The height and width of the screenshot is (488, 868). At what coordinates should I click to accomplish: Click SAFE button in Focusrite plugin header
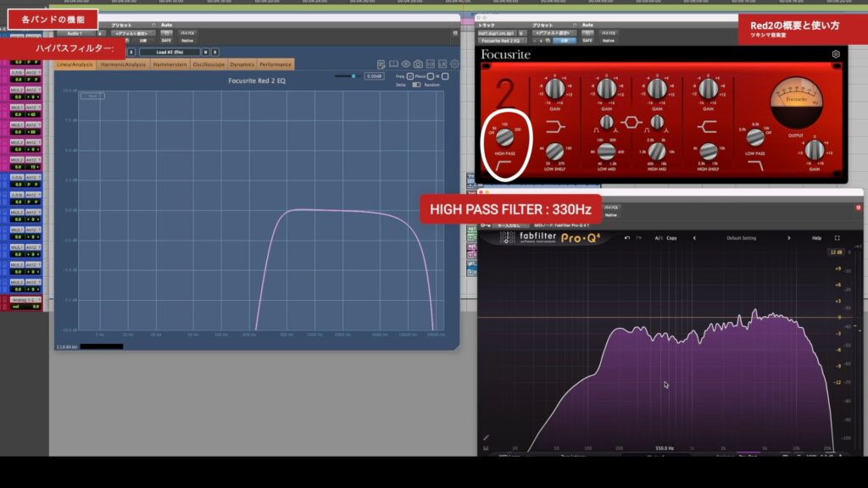(587, 41)
